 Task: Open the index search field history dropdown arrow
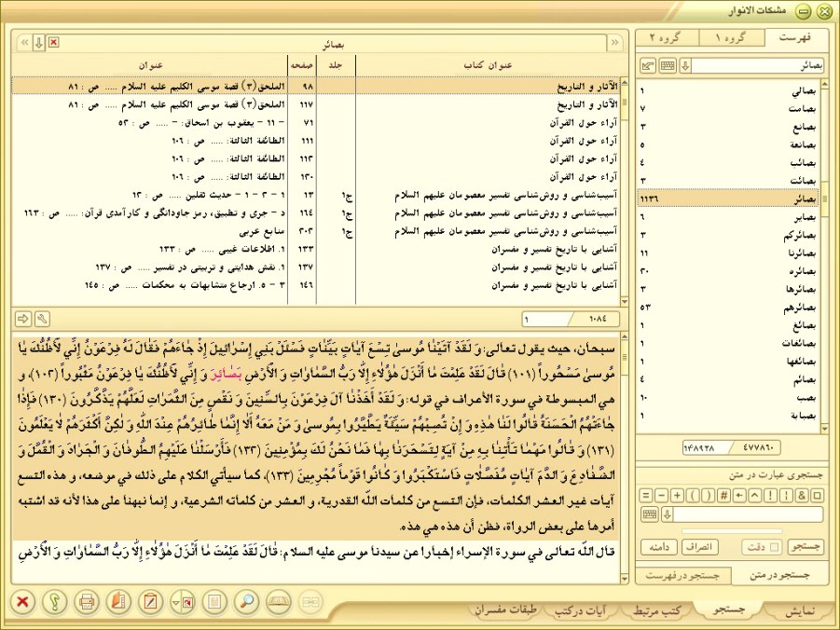[685, 66]
